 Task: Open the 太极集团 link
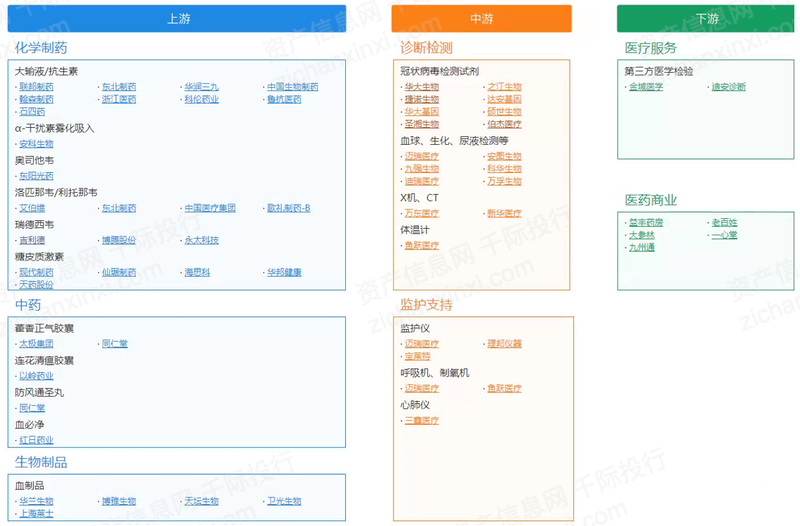coord(36,344)
